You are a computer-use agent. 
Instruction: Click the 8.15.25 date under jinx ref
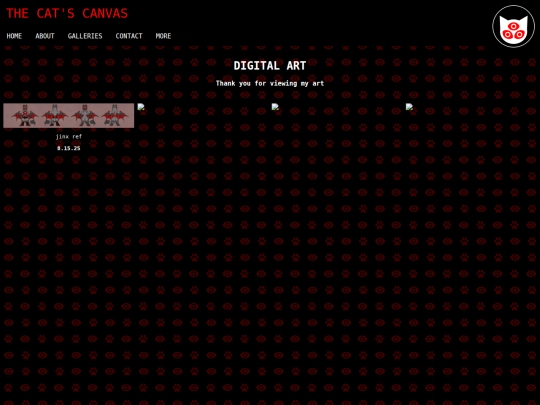pos(69,148)
